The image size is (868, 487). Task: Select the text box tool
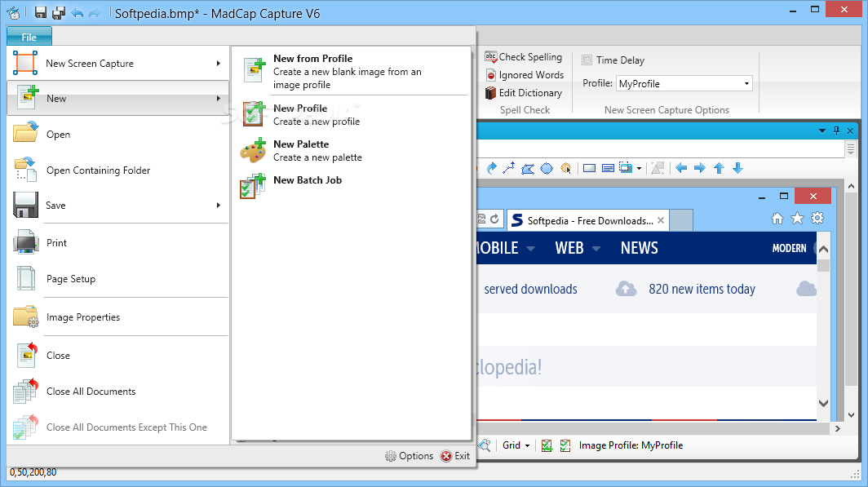[608, 168]
